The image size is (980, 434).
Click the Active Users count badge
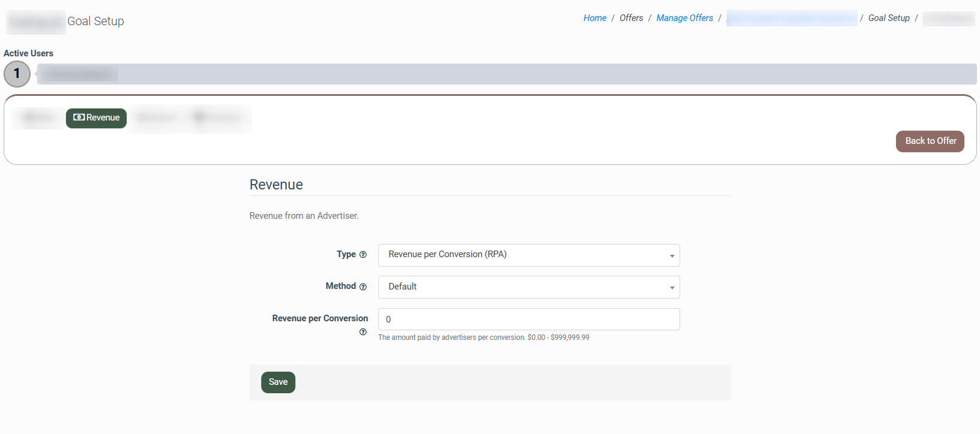(17, 74)
